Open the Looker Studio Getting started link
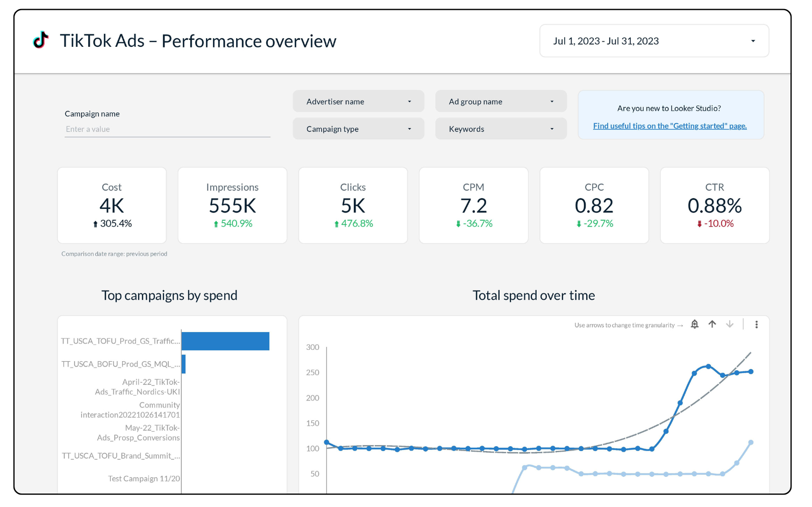The width and height of the screenshot is (812, 507). [669, 126]
